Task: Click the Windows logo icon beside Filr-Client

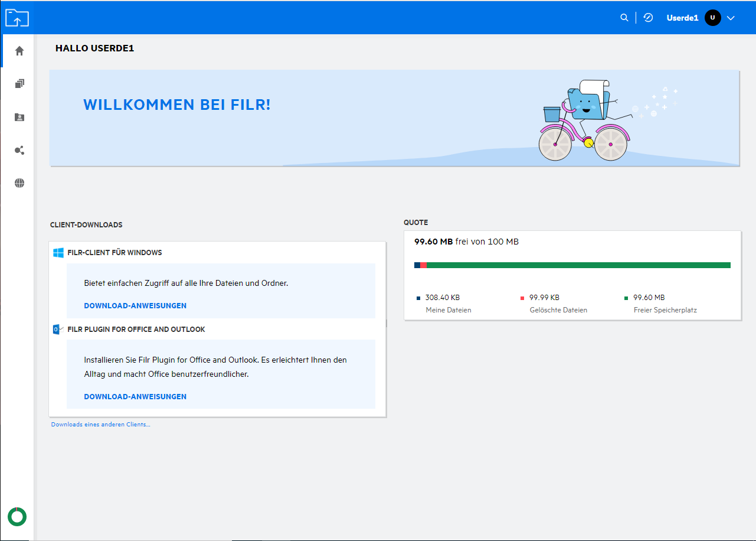Action: click(x=58, y=253)
